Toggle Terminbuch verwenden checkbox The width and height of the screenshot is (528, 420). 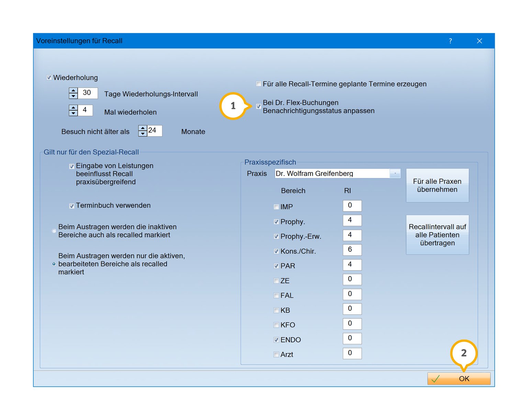click(72, 206)
